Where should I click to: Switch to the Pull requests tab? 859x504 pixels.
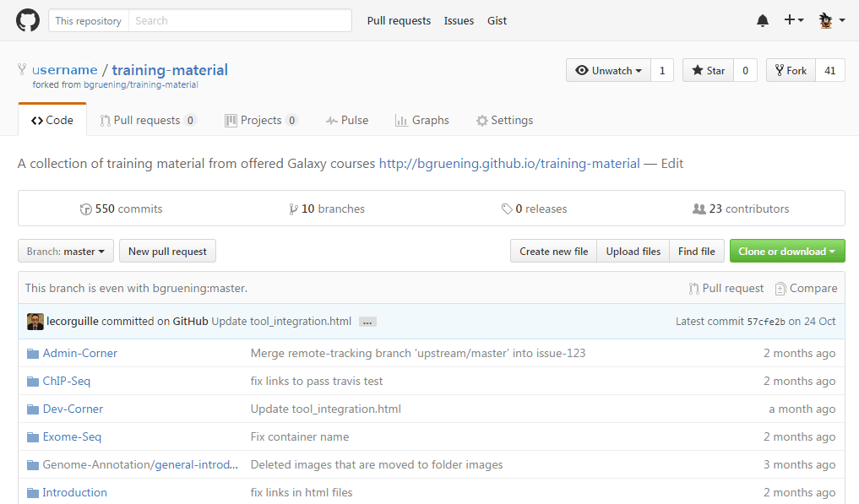148,120
